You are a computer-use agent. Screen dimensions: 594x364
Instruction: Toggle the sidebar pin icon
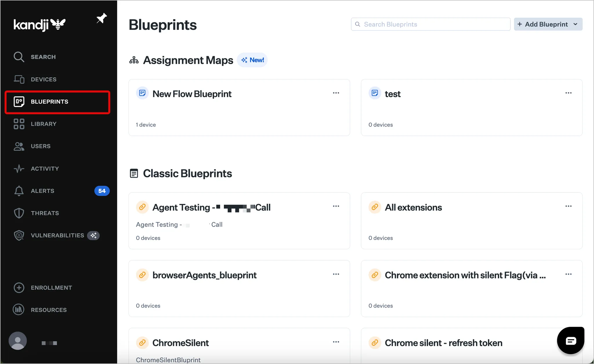pyautogui.click(x=102, y=19)
